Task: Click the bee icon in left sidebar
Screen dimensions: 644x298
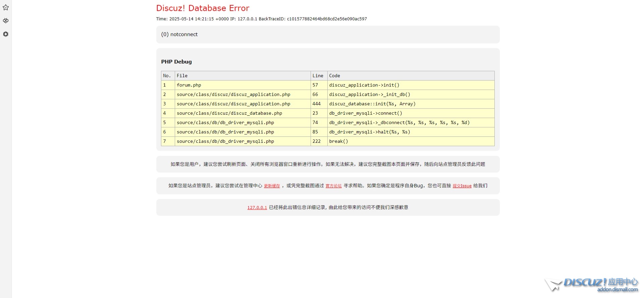Action: click(6, 21)
